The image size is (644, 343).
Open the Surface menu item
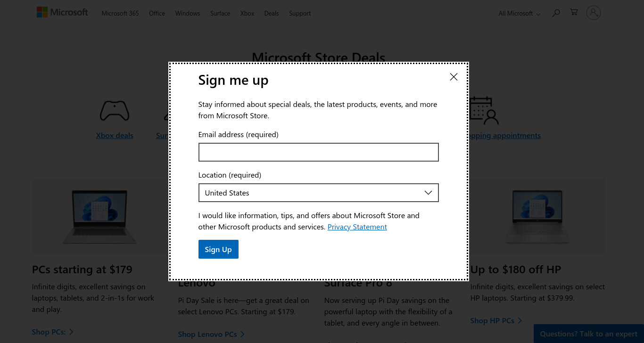point(220,13)
